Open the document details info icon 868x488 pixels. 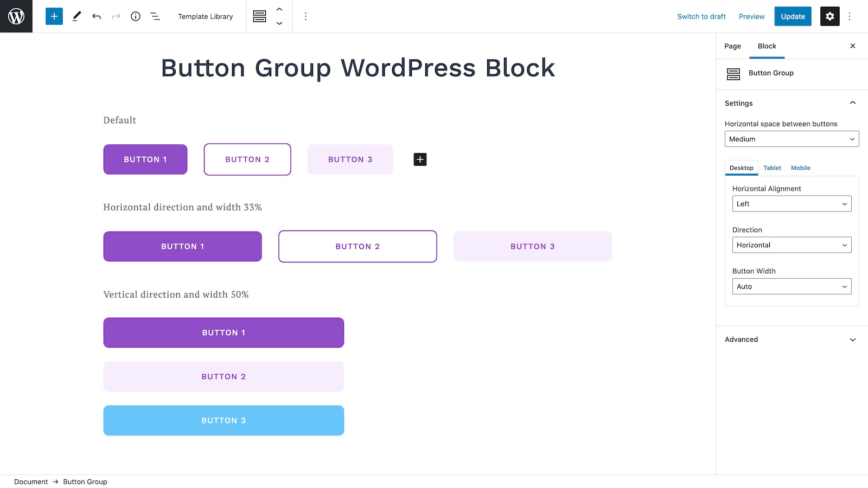[136, 16]
